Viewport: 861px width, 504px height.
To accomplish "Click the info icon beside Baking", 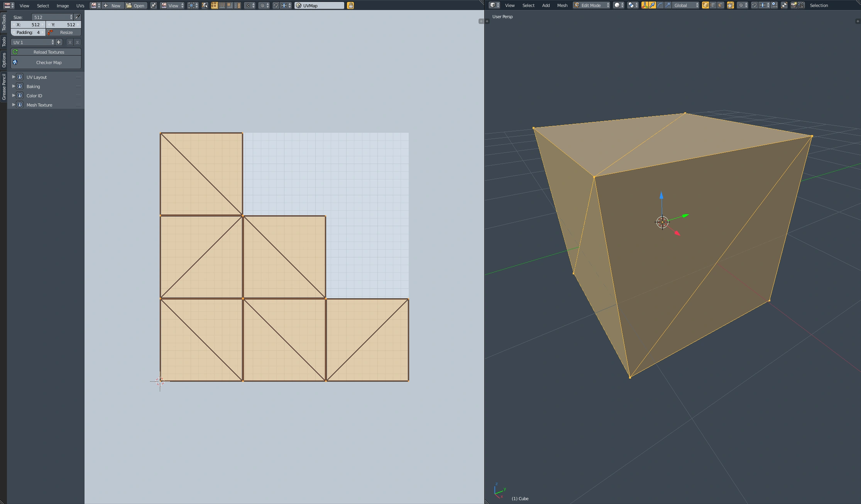I will [x=20, y=86].
